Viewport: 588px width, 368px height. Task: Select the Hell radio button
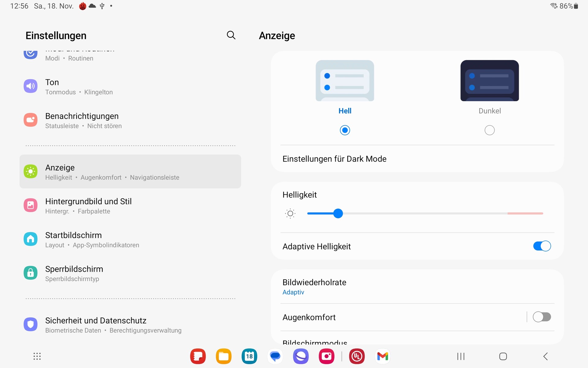pyautogui.click(x=345, y=130)
